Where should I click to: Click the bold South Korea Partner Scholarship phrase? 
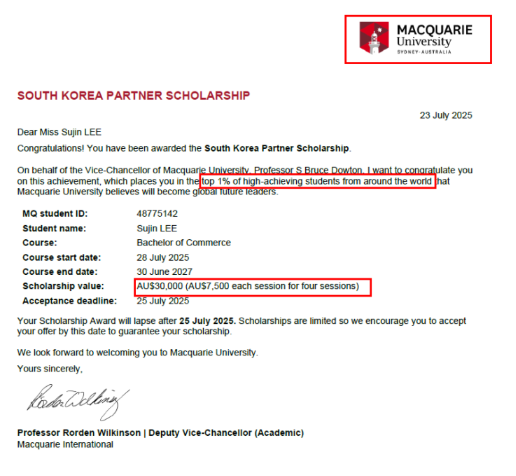[277, 148]
